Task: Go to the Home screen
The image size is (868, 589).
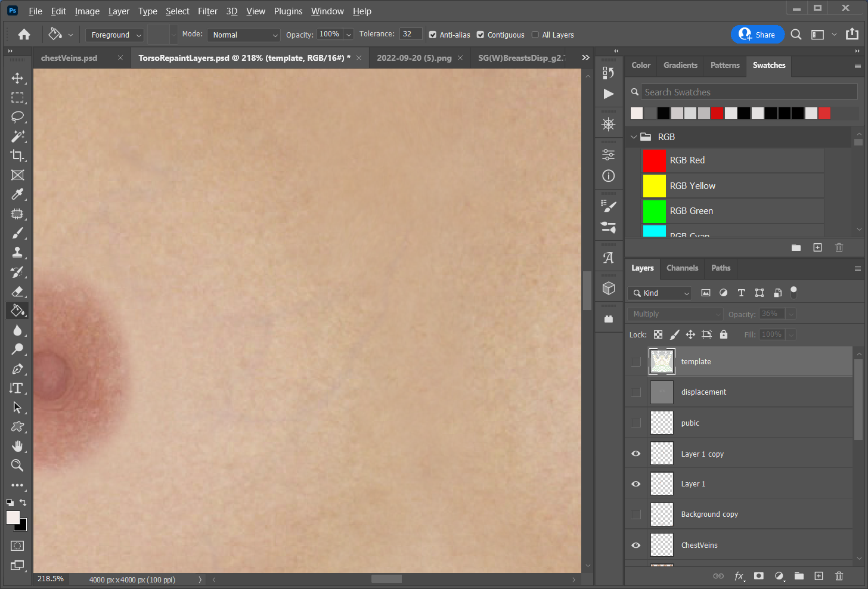Action: pos(24,35)
